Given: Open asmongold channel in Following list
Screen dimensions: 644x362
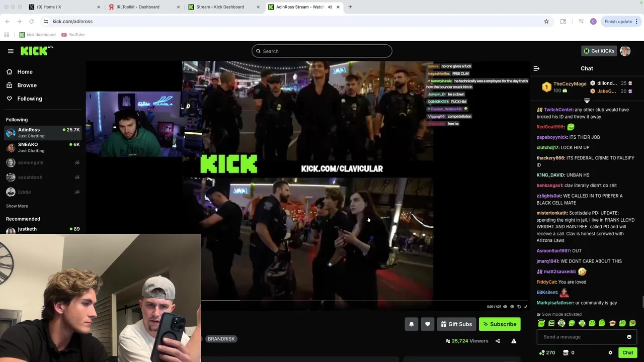Looking at the screenshot, I should click(x=43, y=162).
